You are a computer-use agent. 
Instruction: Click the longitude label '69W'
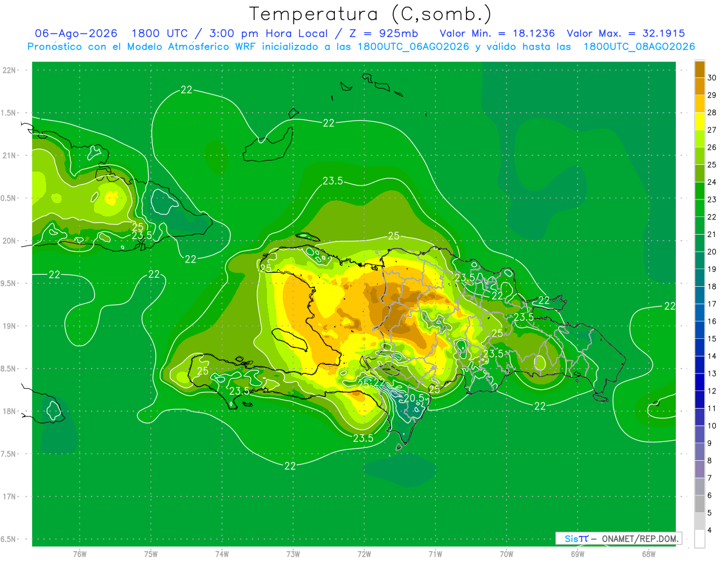point(578,554)
